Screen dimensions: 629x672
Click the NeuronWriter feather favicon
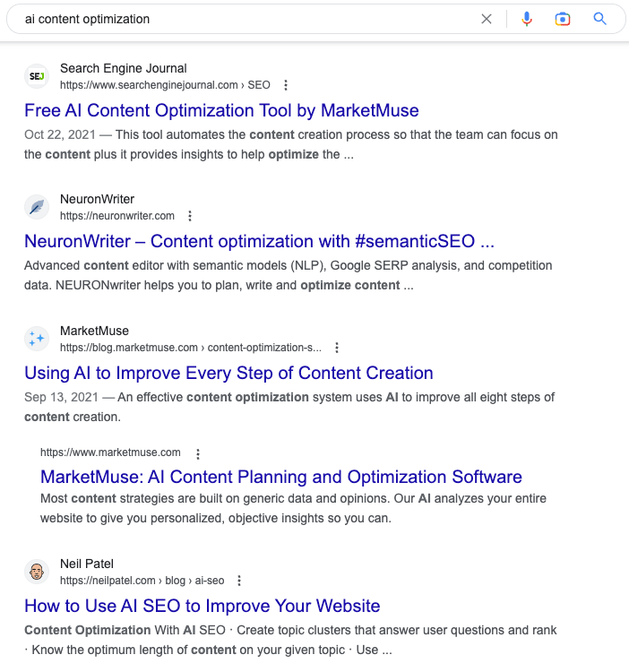tap(37, 207)
